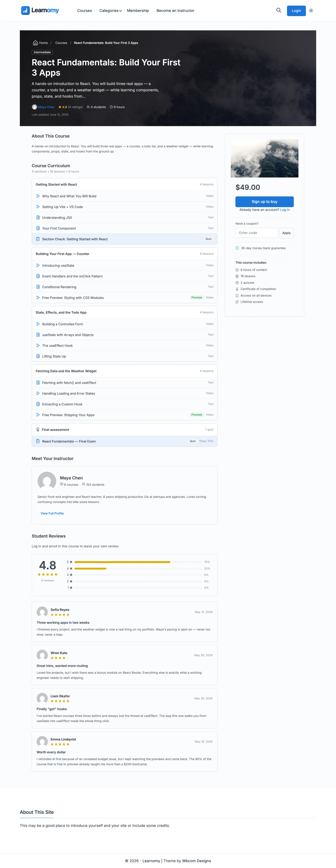The image size is (336, 868).
Task: Click Liam Okafor reviewer avatar
Action: (x=42, y=698)
